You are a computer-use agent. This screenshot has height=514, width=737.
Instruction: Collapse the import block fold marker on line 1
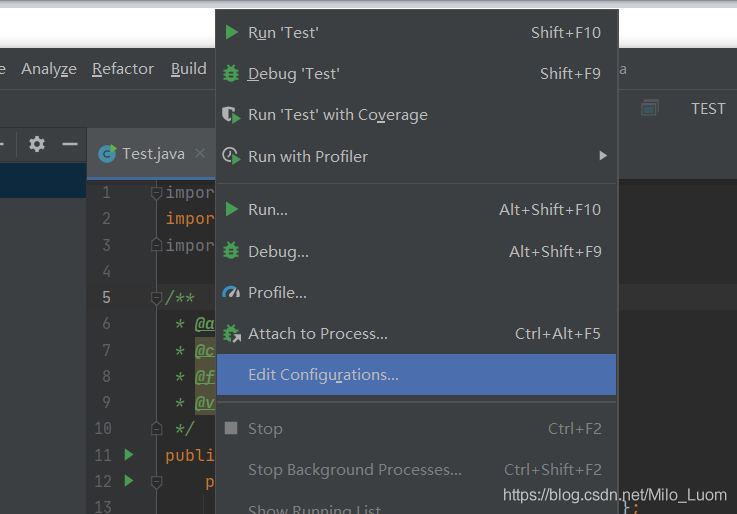[156, 192]
